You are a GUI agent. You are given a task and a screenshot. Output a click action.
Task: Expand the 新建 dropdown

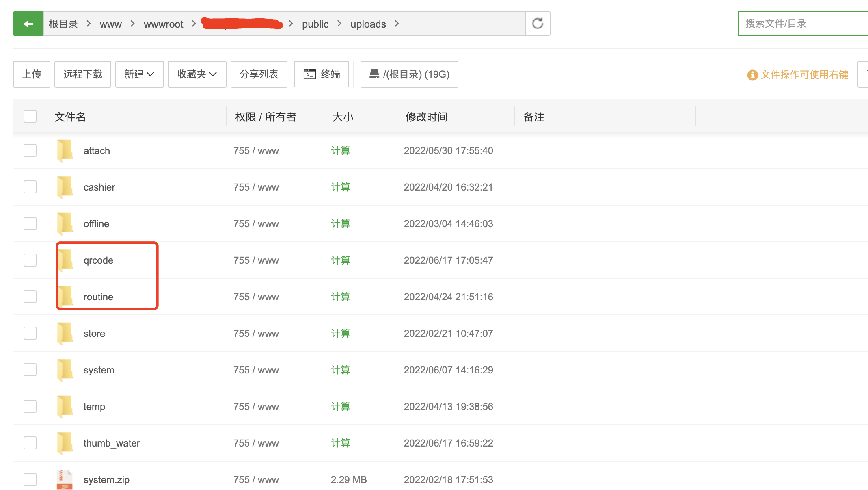click(x=139, y=74)
